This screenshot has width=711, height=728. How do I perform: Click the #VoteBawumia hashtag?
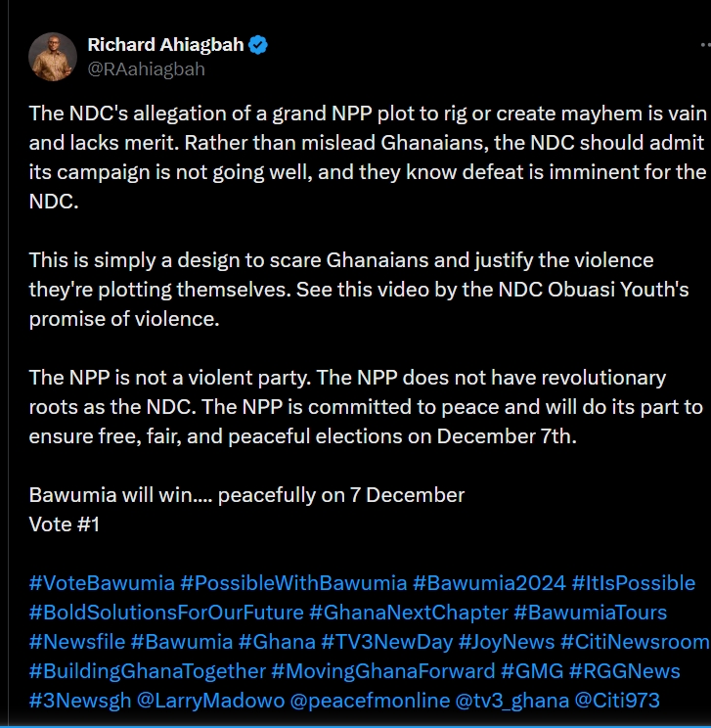tap(101, 583)
